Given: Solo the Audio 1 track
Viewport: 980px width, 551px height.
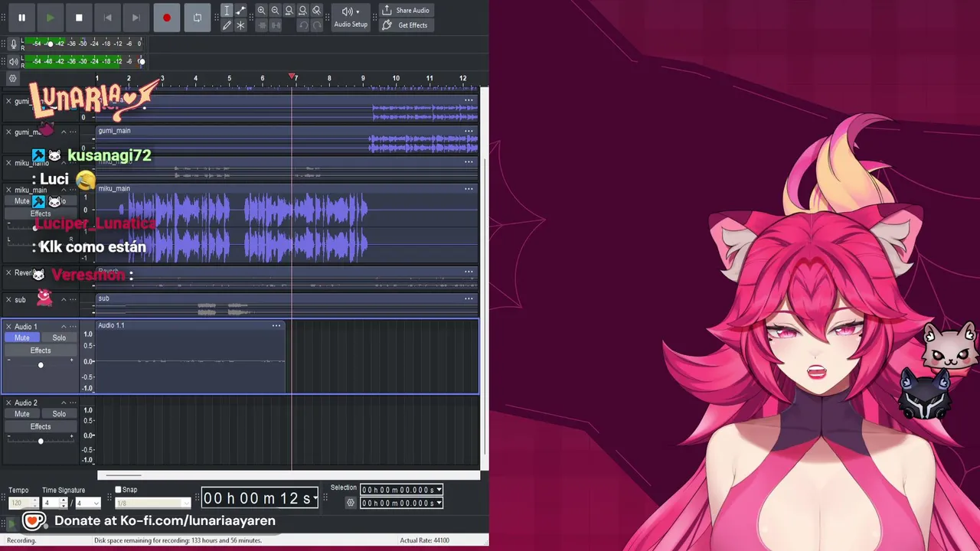Looking at the screenshot, I should click(59, 337).
